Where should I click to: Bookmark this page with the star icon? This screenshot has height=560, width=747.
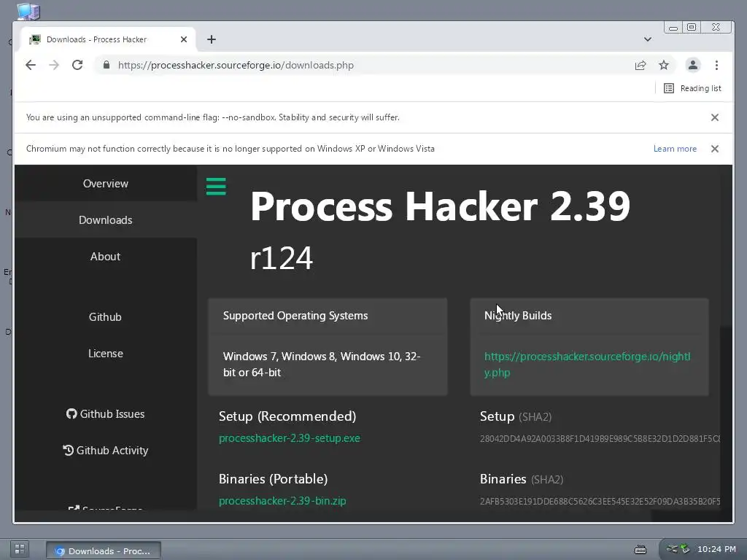(664, 65)
